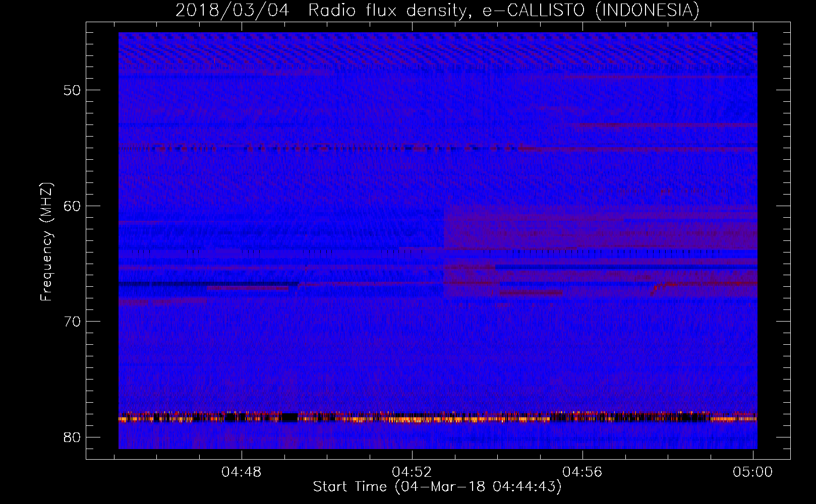The image size is (816, 504).
Task: Click the 50 frequency tick label
Action: pyautogui.click(x=72, y=90)
